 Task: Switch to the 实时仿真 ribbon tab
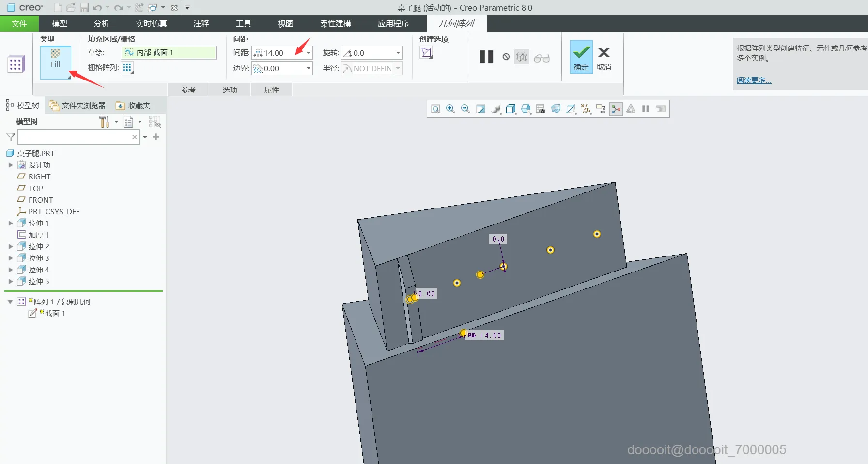pos(151,23)
